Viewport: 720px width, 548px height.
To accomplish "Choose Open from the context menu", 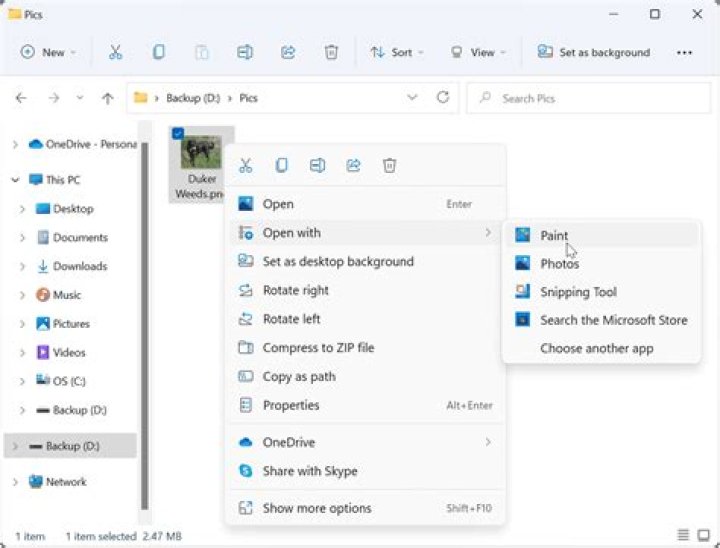I will click(x=366, y=204).
